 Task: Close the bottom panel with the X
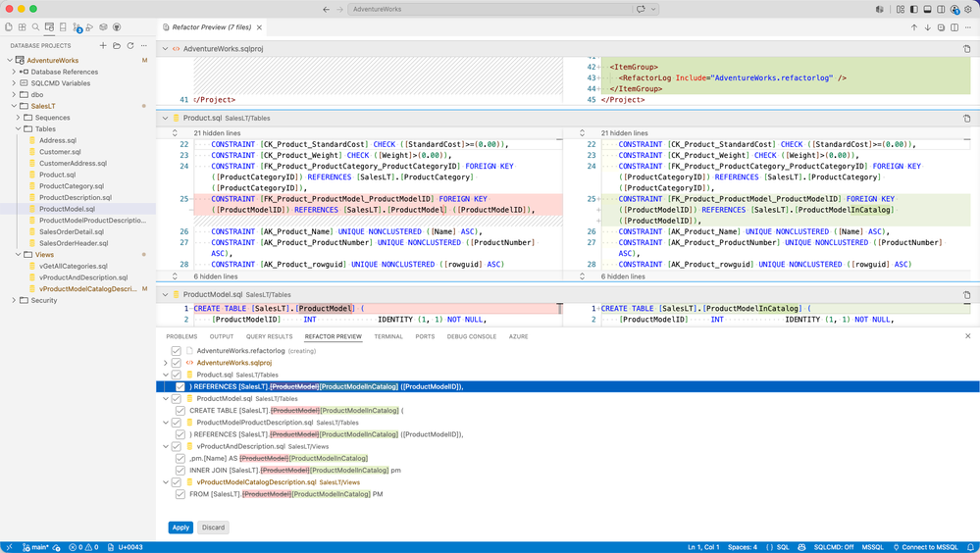tap(968, 336)
